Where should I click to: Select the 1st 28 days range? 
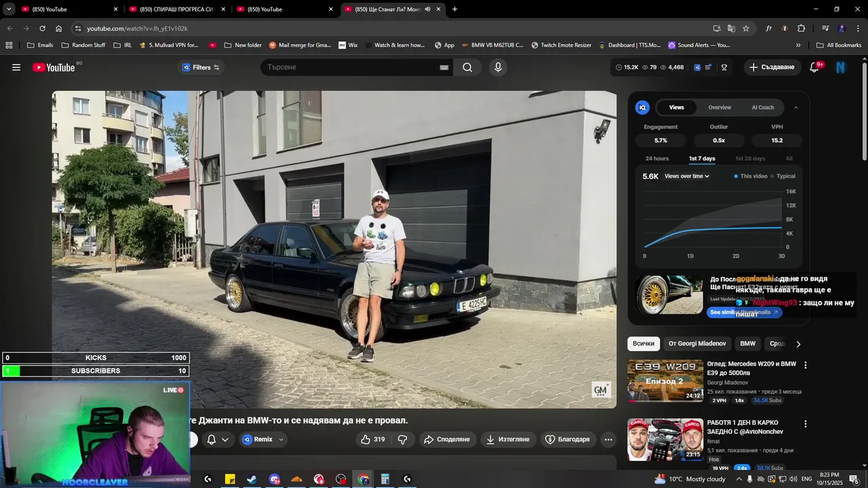[750, 159]
